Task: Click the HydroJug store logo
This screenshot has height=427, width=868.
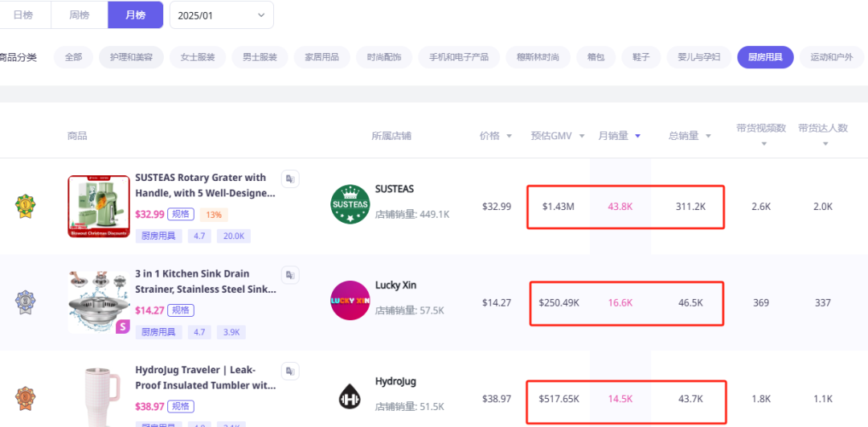Action: (350, 397)
